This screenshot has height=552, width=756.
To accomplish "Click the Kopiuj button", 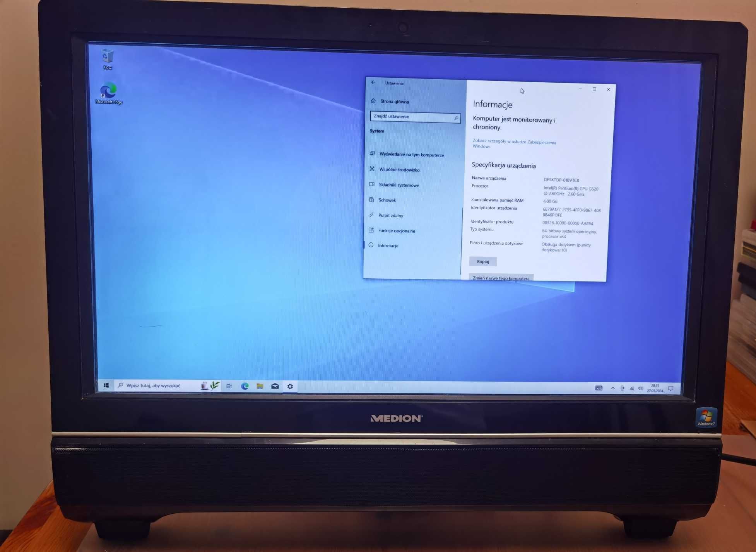I will click(483, 262).
